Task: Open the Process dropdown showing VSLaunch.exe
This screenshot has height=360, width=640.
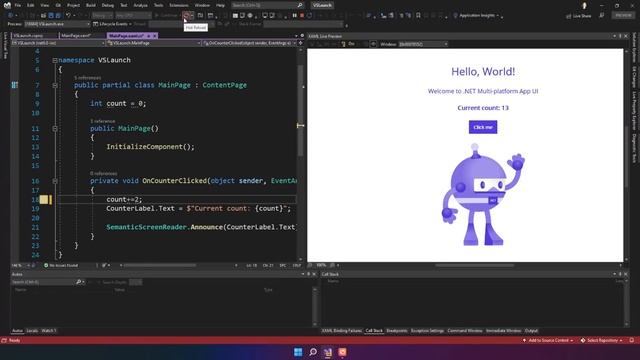Action: point(57,24)
